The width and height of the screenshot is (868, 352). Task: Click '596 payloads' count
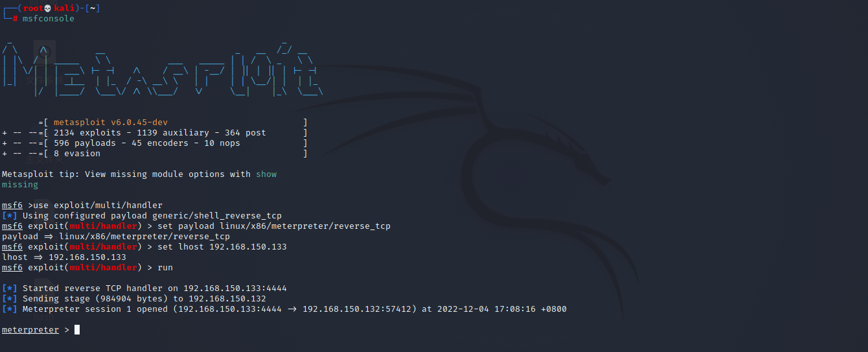click(85, 143)
